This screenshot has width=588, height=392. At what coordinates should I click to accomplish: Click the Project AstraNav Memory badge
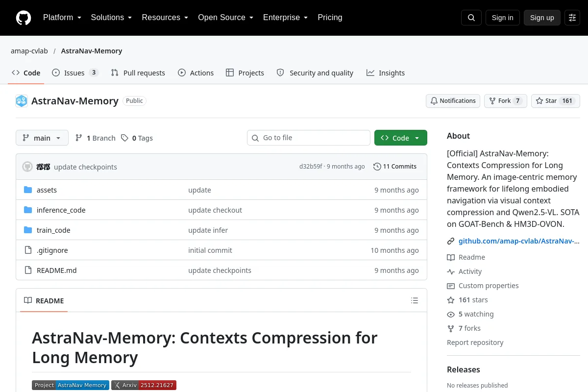tap(71, 385)
